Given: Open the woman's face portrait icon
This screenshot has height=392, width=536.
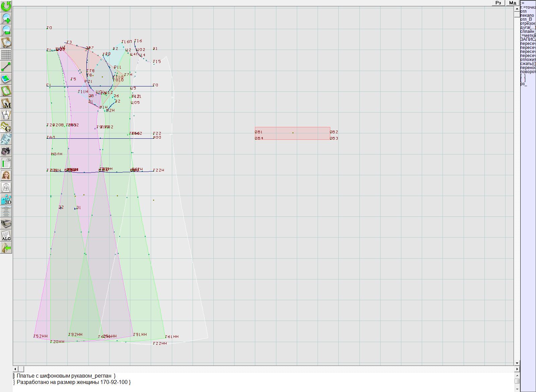Looking at the screenshot, I should coord(6,175).
